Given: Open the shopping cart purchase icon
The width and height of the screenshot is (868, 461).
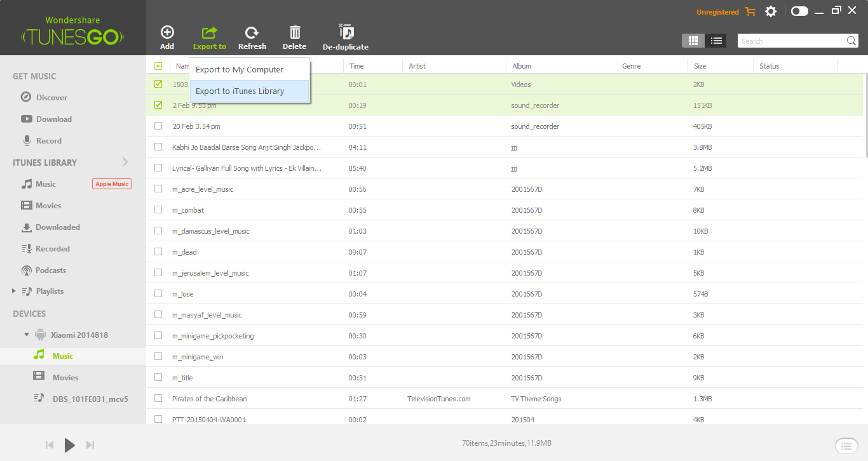Looking at the screenshot, I should (x=750, y=11).
